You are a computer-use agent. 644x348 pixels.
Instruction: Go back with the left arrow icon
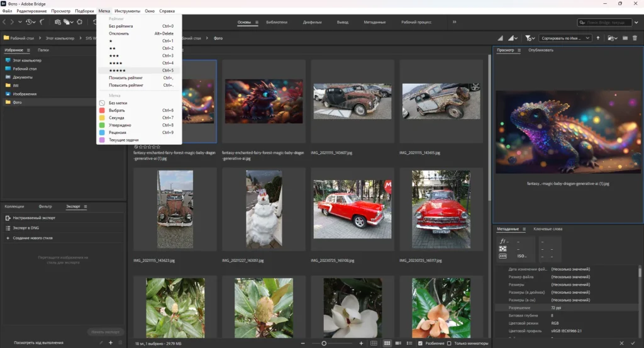(4, 22)
